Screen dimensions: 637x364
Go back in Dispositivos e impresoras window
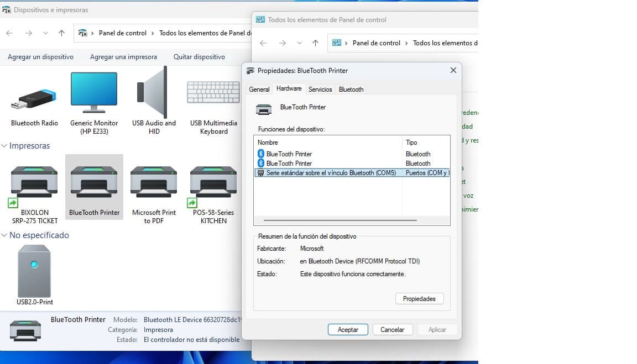point(9,33)
